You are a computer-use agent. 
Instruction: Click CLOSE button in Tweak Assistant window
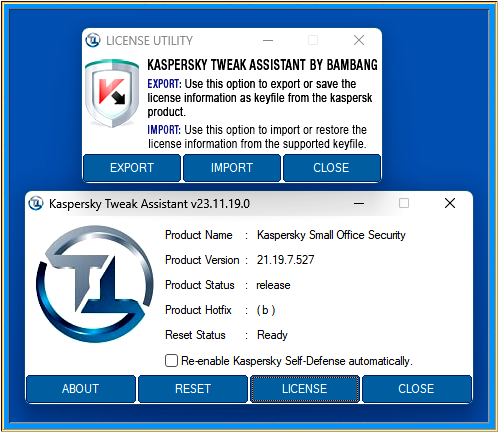click(x=417, y=389)
